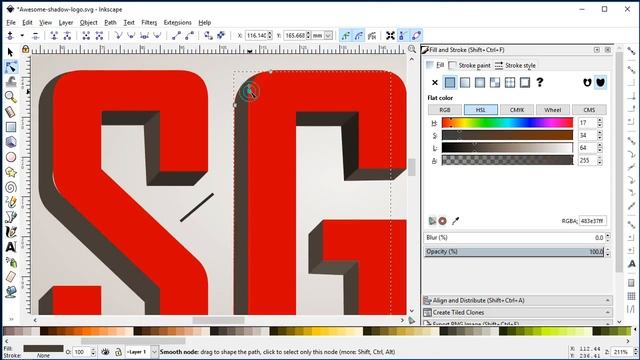Select the Node edit tool

coord(11,67)
